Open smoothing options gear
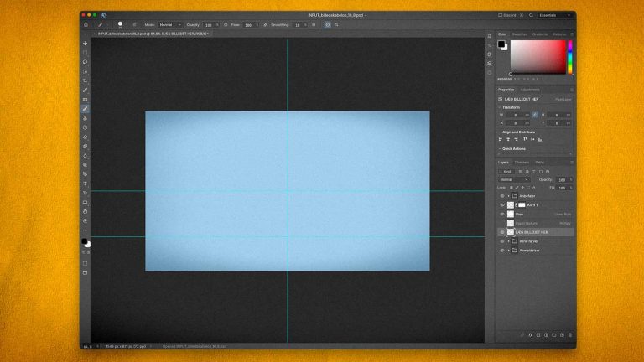Image resolution: width=644 pixels, height=362 pixels. (314, 25)
